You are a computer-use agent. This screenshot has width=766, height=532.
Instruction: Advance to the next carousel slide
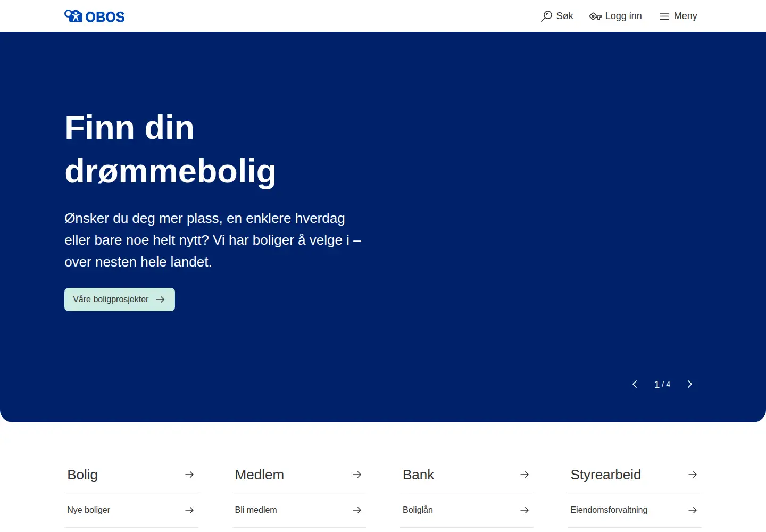coord(690,384)
